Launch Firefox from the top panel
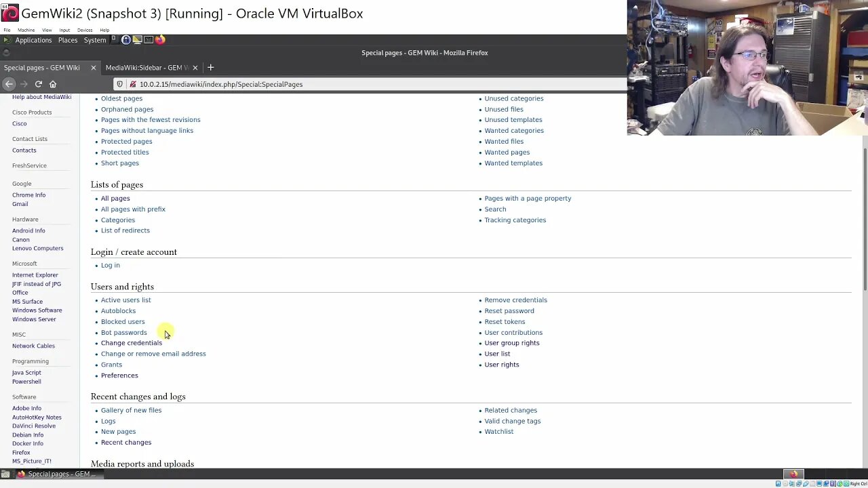868x488 pixels. pos(160,40)
